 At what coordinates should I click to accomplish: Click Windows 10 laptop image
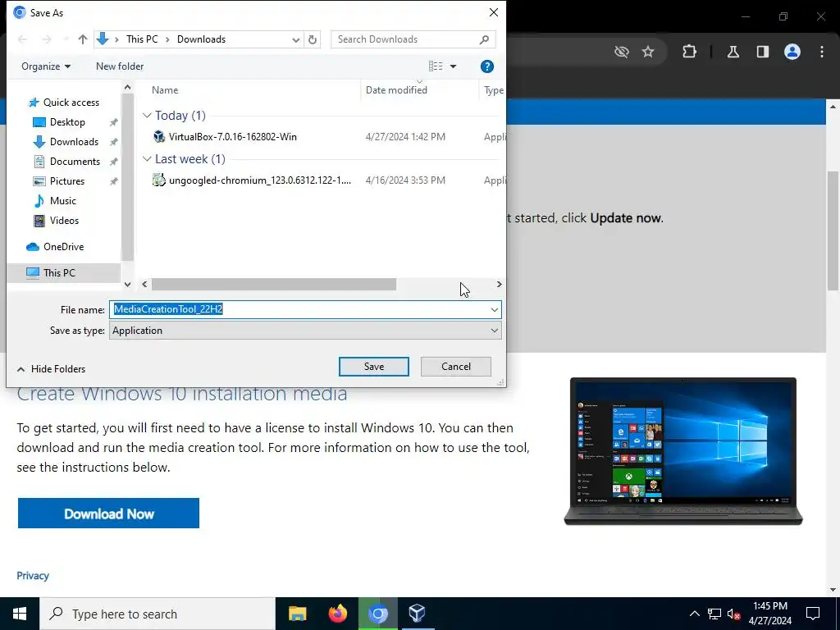pos(683,451)
